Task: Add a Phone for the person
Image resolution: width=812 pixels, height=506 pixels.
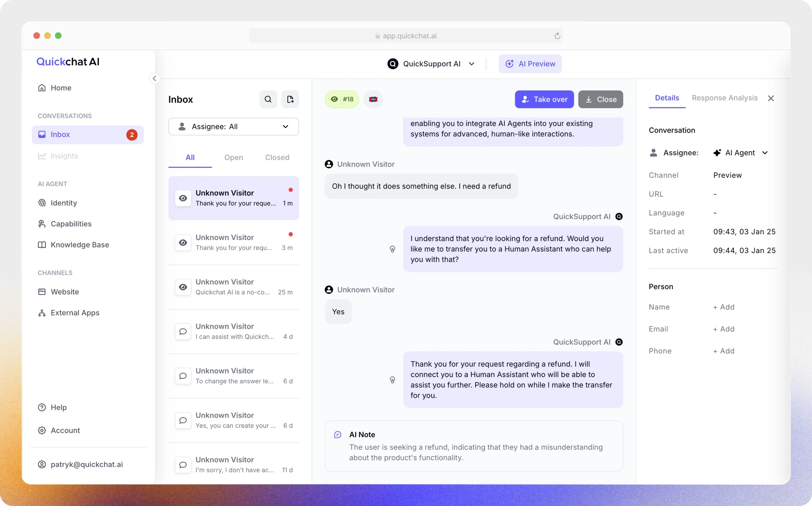Action: point(724,351)
